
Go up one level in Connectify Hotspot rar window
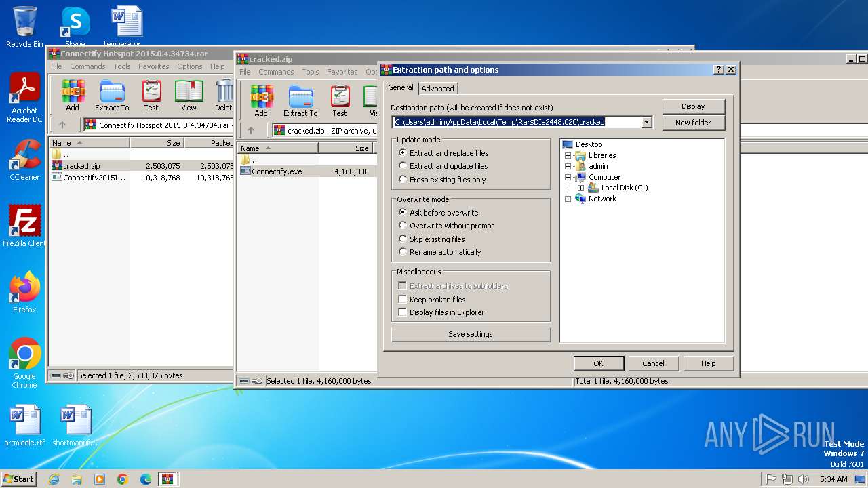(62, 125)
